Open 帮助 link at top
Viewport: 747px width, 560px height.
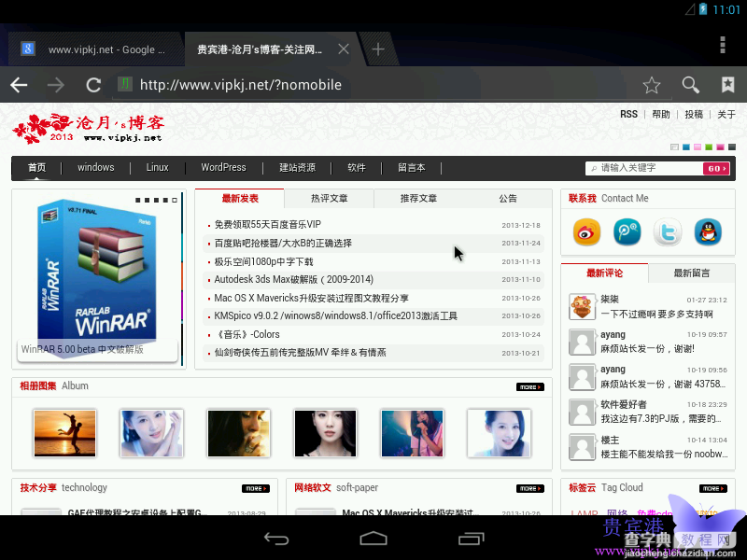(661, 114)
